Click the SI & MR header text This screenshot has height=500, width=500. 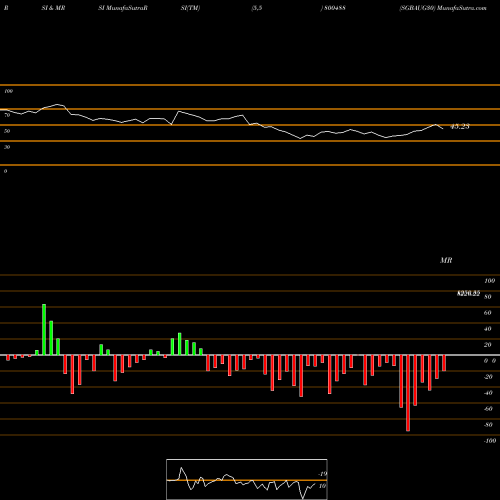click(53, 8)
